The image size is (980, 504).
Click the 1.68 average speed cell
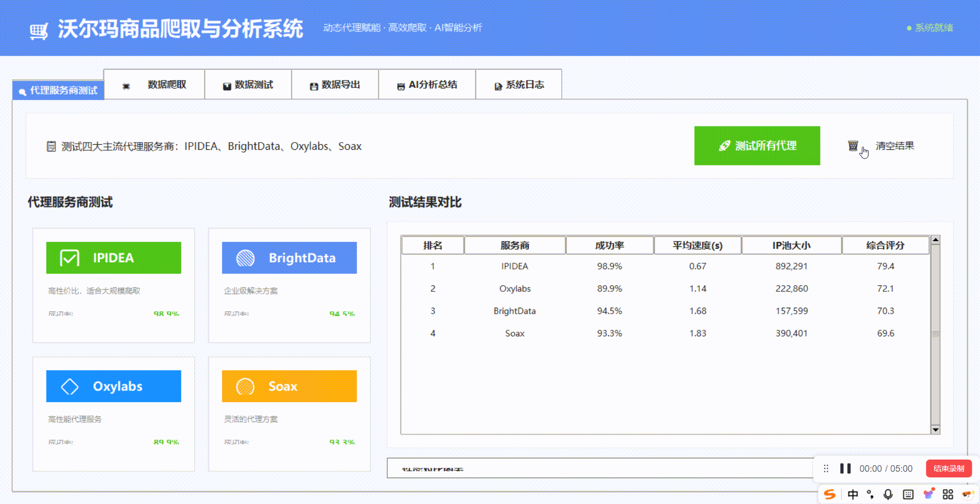[698, 311]
